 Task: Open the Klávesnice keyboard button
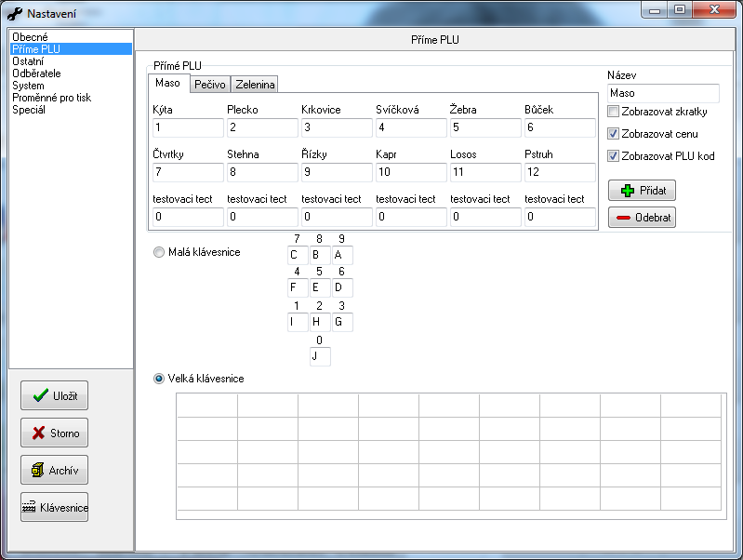pos(54,507)
